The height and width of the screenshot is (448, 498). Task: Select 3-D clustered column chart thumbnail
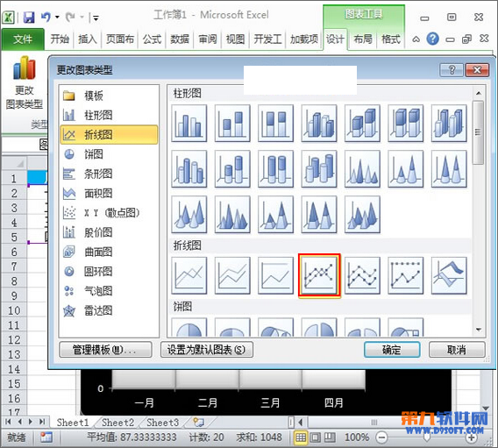[319, 124]
